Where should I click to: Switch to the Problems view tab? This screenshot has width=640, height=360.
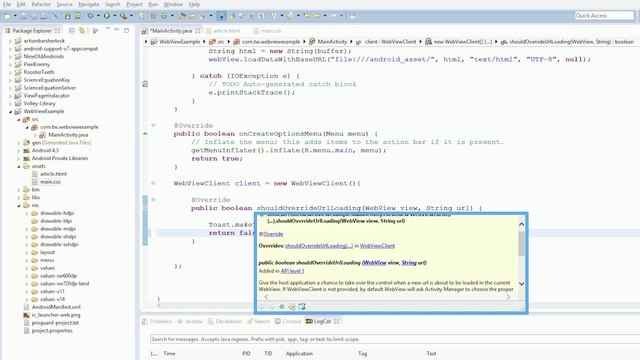(x=157, y=322)
